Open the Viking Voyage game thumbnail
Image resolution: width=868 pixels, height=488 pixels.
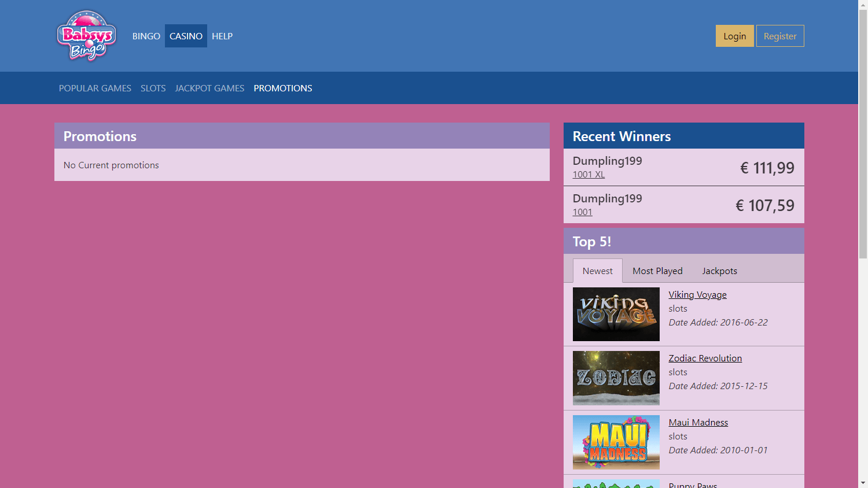tap(616, 314)
